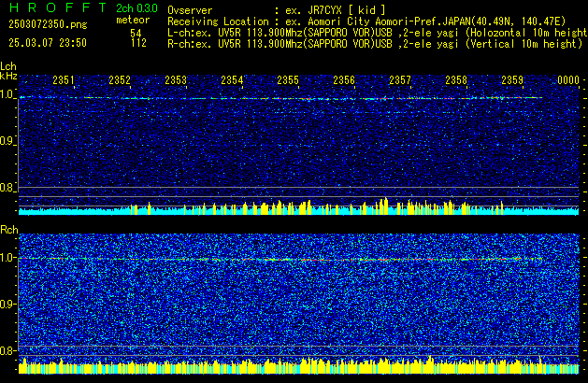Screen dimensions: 588x383
Task: Click the 2355 time marker
Action: 288,80
